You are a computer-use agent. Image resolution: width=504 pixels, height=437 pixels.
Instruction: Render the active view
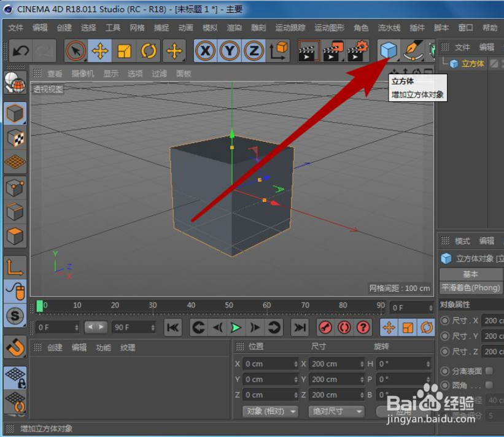click(x=309, y=50)
